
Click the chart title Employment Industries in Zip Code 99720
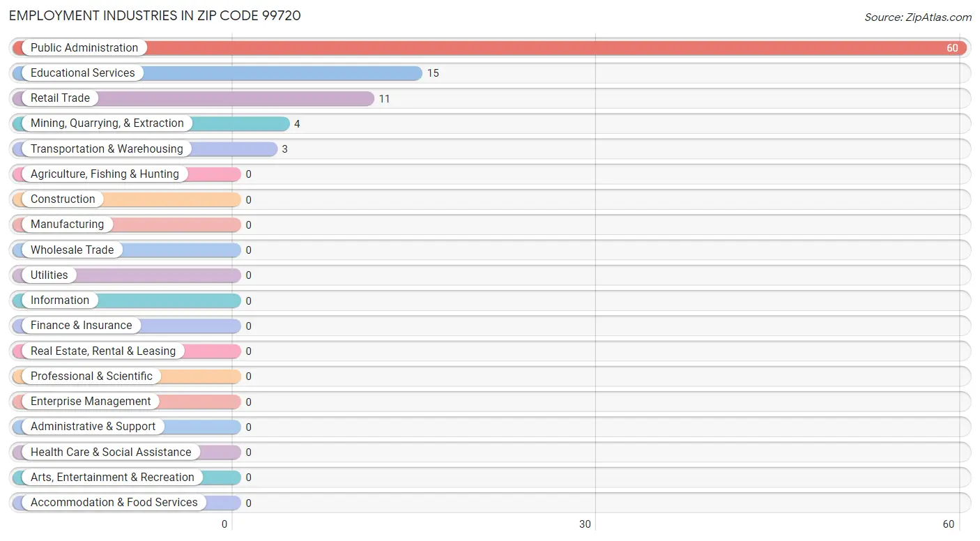155,15
